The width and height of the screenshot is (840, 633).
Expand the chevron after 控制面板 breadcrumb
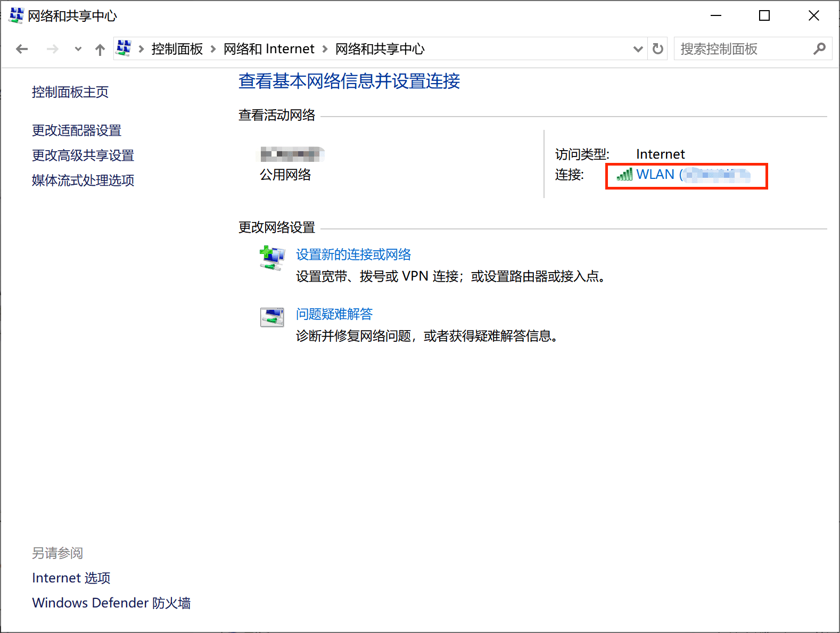[213, 49]
